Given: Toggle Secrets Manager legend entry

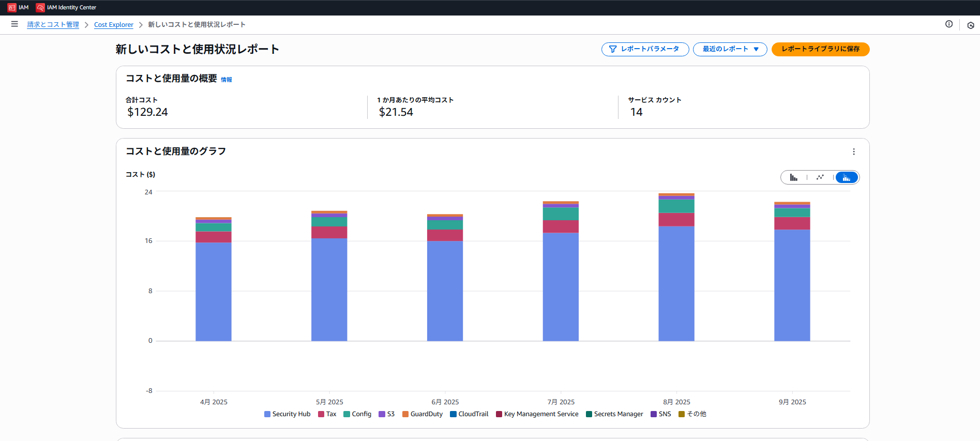Looking at the screenshot, I should 614,414.
